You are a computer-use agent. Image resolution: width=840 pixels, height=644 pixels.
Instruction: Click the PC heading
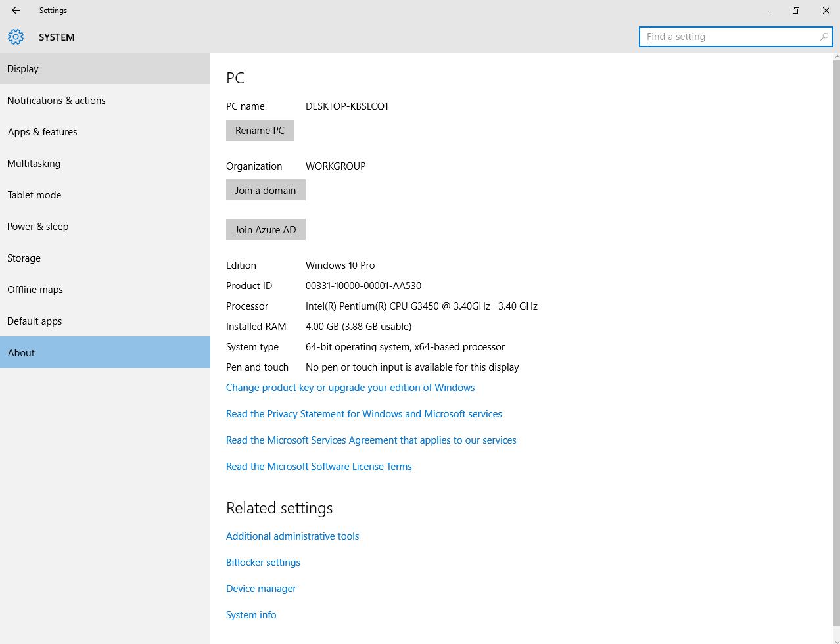coord(235,78)
